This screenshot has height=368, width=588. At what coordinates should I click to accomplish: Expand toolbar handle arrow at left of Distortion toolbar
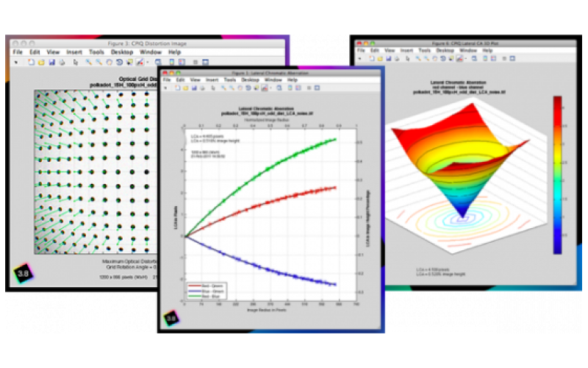(16, 63)
